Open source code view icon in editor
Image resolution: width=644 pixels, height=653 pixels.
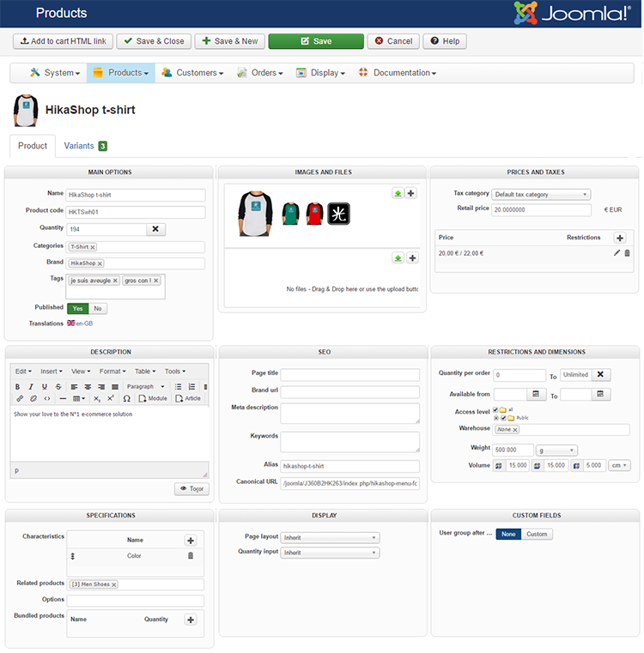tap(47, 398)
